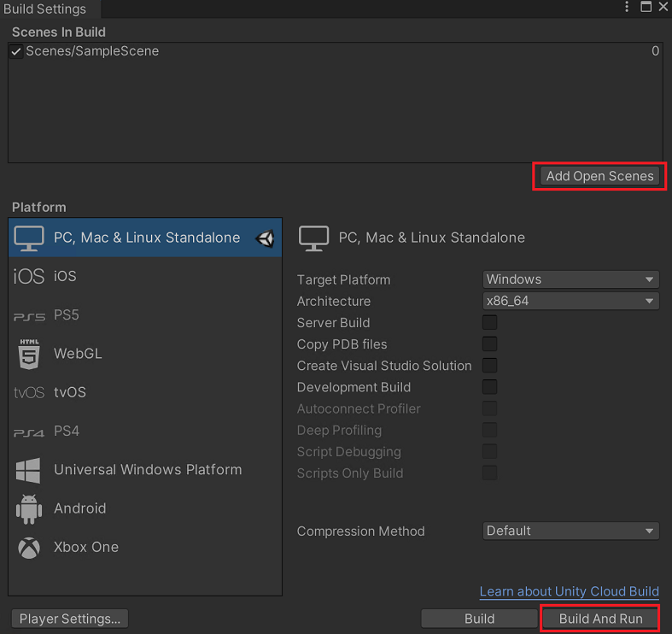Click the Architecture label

[334, 301]
